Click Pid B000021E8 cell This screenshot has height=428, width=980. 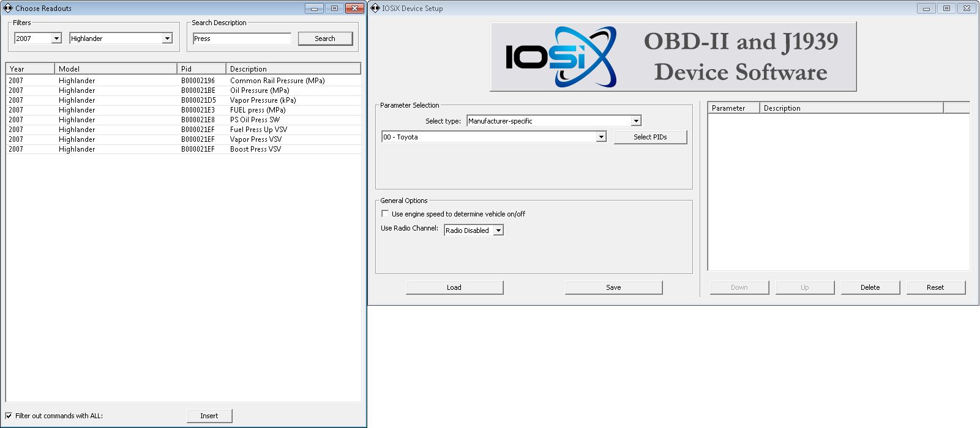198,120
